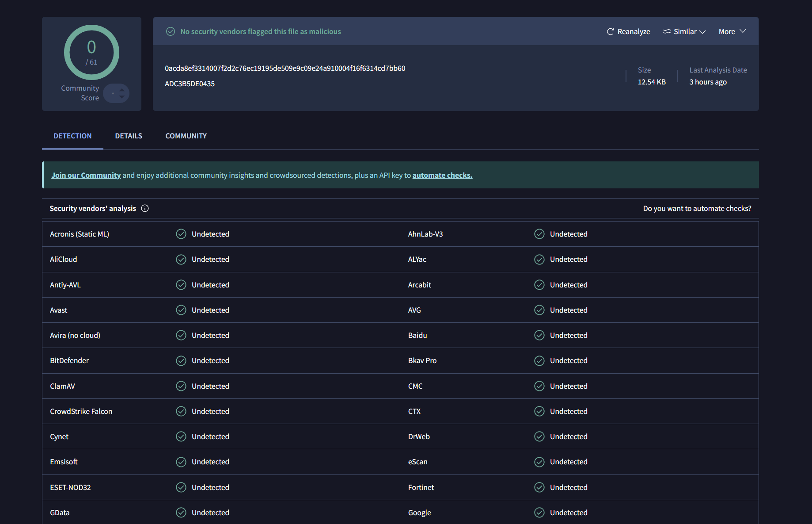Click the Community Score label
This screenshot has width=812, height=524.
(80, 93)
